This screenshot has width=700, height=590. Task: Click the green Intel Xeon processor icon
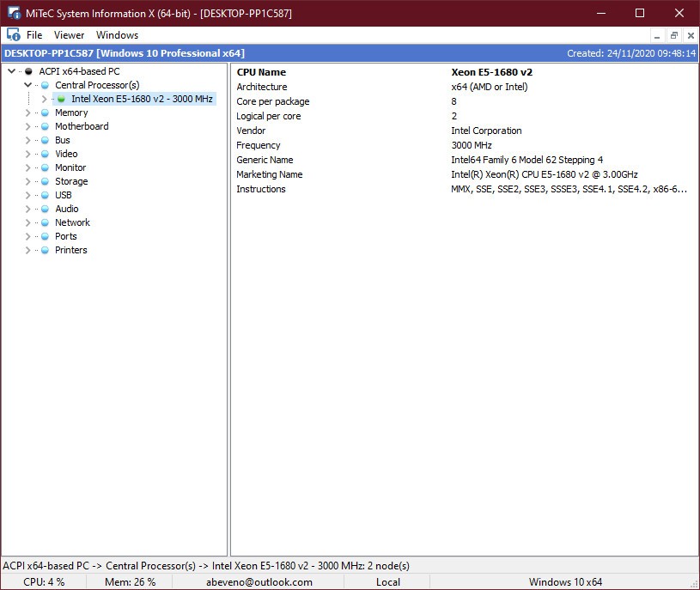click(61, 99)
